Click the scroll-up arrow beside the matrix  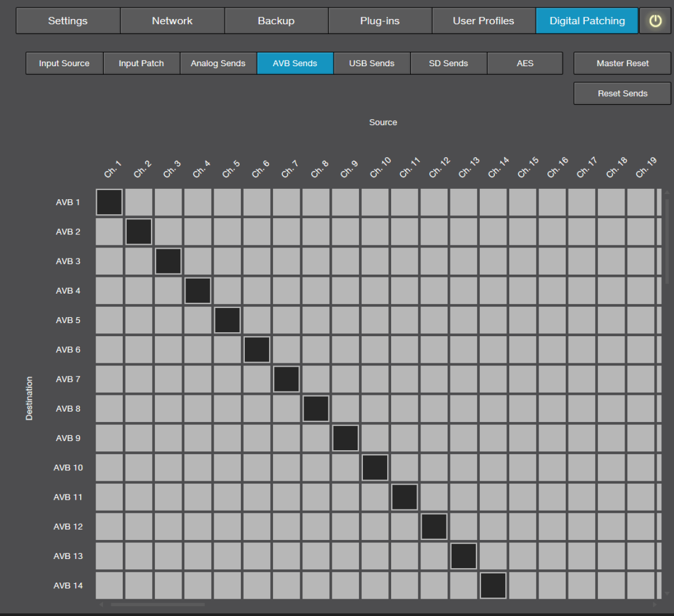[x=667, y=192]
